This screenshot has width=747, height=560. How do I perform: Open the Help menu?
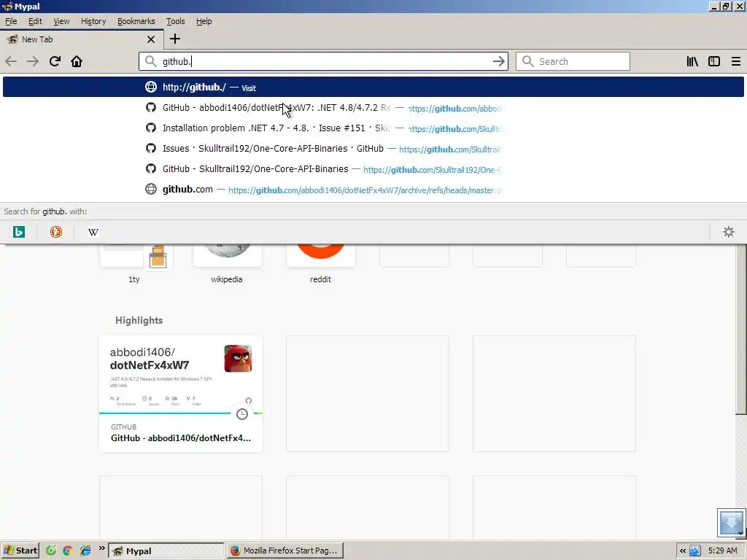204,21
